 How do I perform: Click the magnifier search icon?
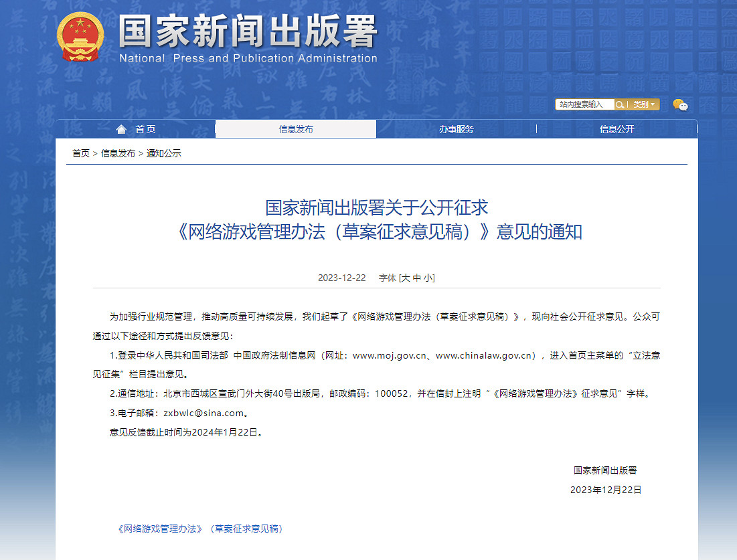pyautogui.click(x=620, y=104)
